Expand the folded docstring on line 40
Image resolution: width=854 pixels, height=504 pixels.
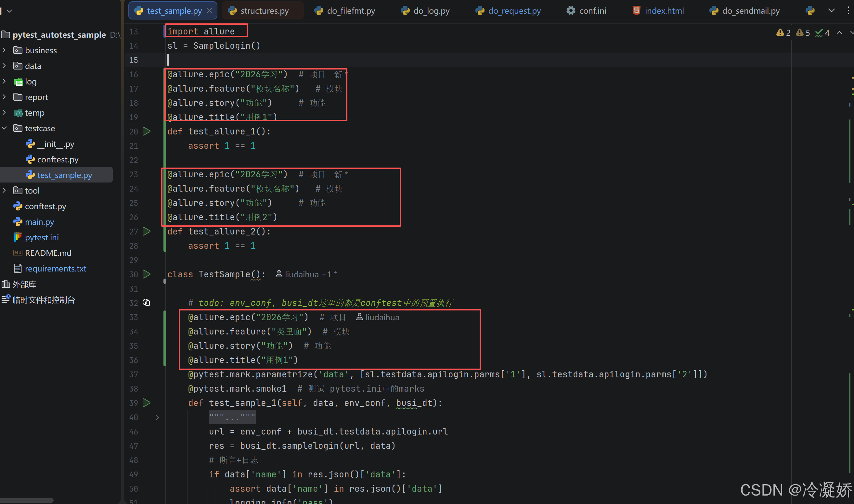(x=157, y=417)
